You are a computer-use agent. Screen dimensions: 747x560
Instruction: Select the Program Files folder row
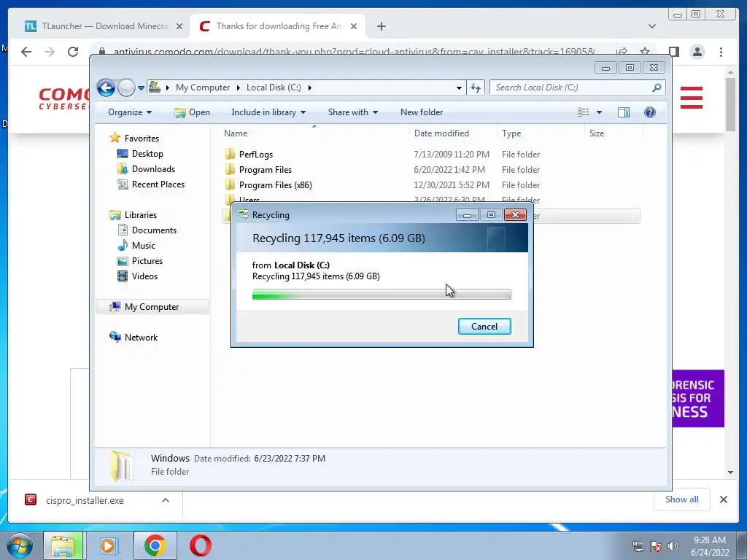431,169
